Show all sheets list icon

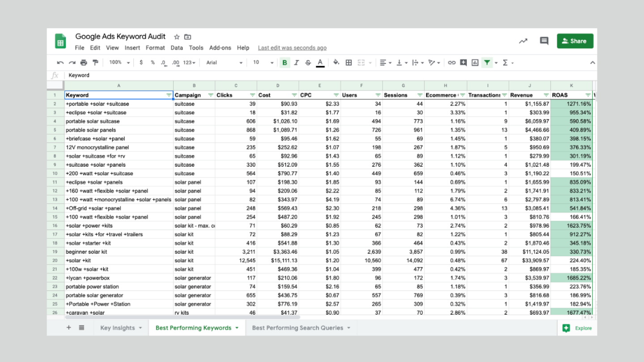pos(81,328)
